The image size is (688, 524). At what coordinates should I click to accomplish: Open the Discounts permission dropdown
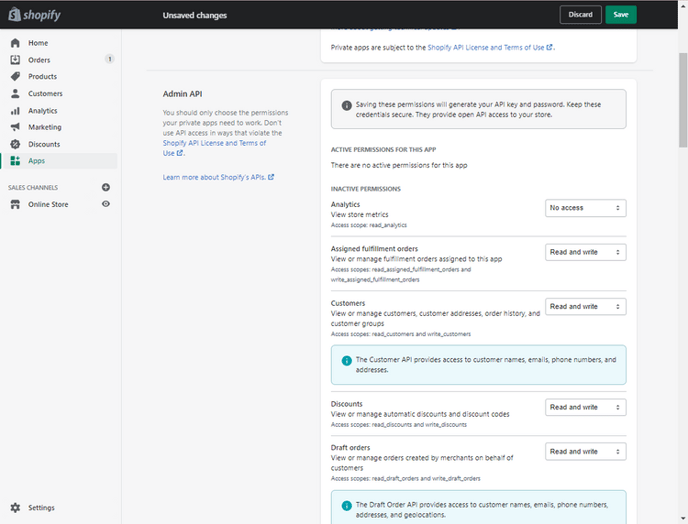click(x=585, y=407)
